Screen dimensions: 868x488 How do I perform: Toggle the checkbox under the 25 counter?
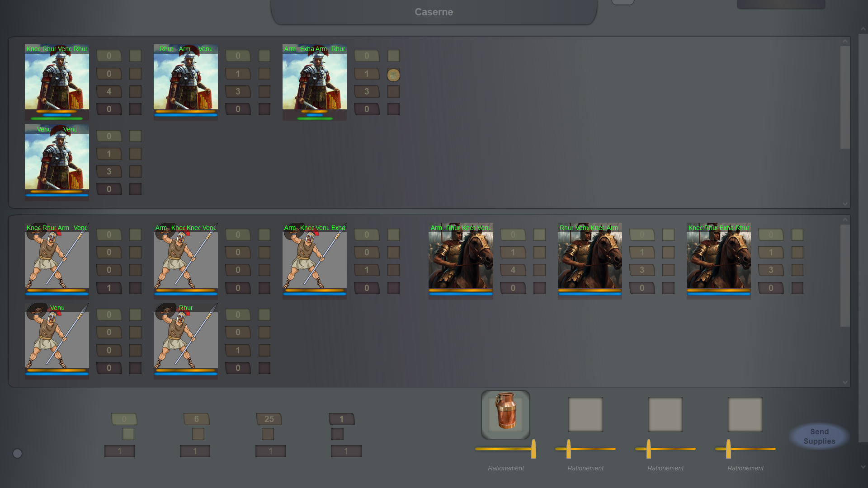pyautogui.click(x=268, y=434)
